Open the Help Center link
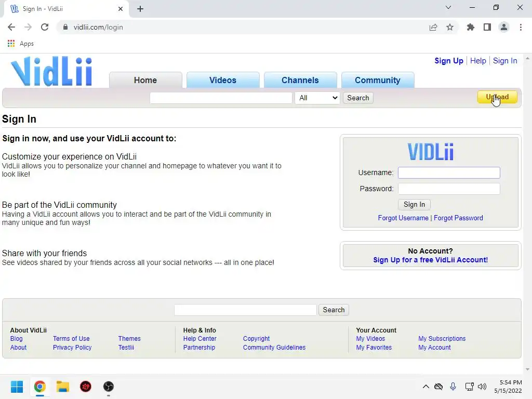The width and height of the screenshot is (532, 399). pyautogui.click(x=200, y=339)
